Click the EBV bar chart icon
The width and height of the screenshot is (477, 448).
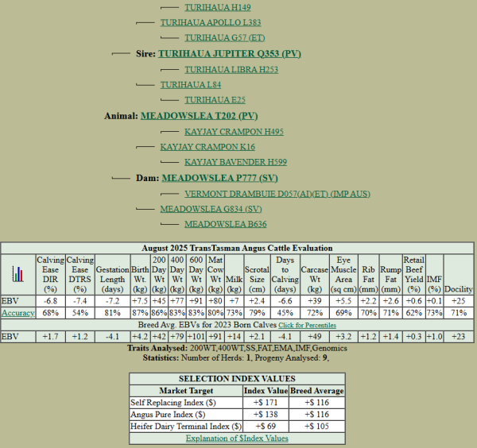pos(17,274)
